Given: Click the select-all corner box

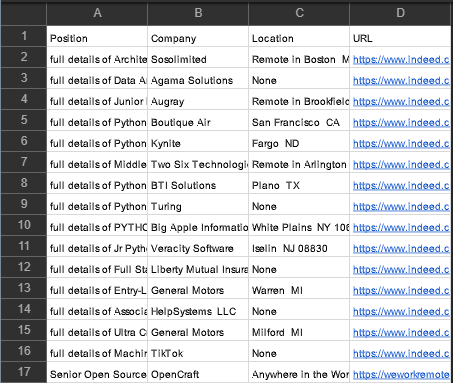Looking at the screenshot, I should [24, 13].
